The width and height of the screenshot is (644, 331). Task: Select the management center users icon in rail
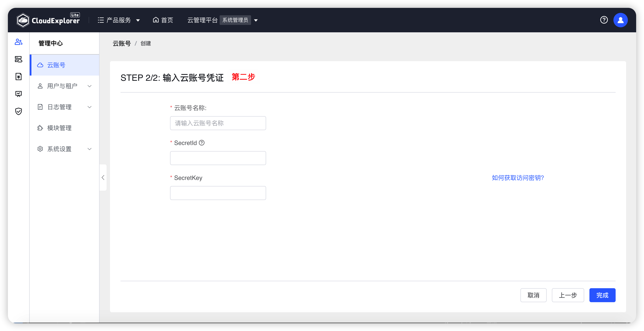click(x=19, y=42)
